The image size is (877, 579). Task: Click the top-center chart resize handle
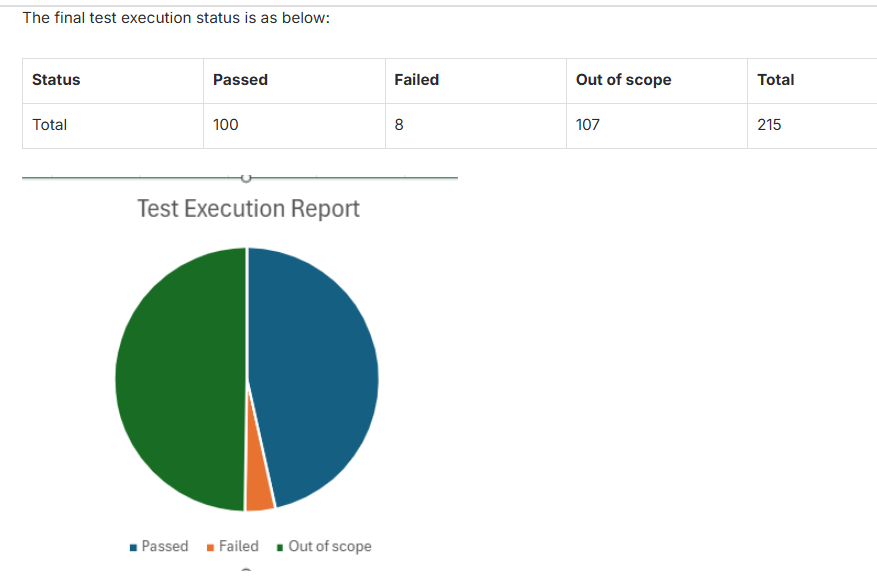click(245, 178)
